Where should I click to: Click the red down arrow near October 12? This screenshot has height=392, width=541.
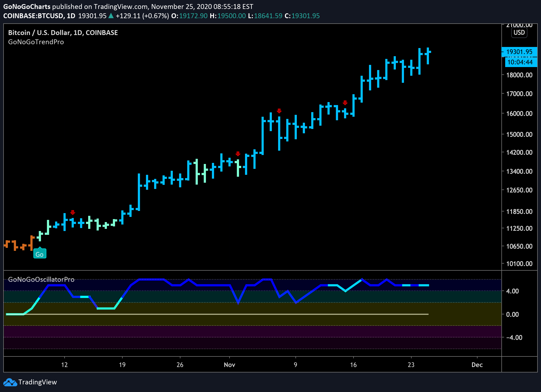tap(72, 212)
